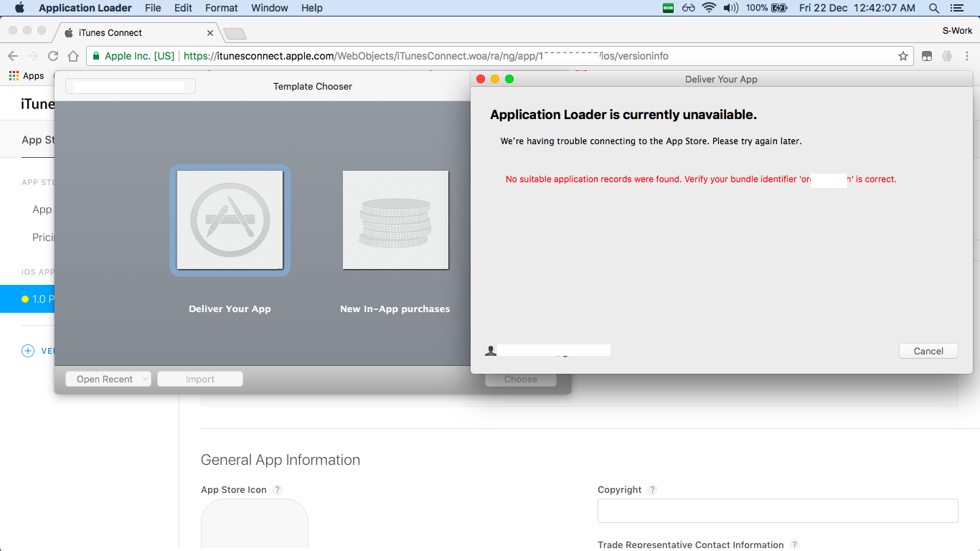Click Chrome's home button
Screen dimensions: 980x551
click(73, 56)
